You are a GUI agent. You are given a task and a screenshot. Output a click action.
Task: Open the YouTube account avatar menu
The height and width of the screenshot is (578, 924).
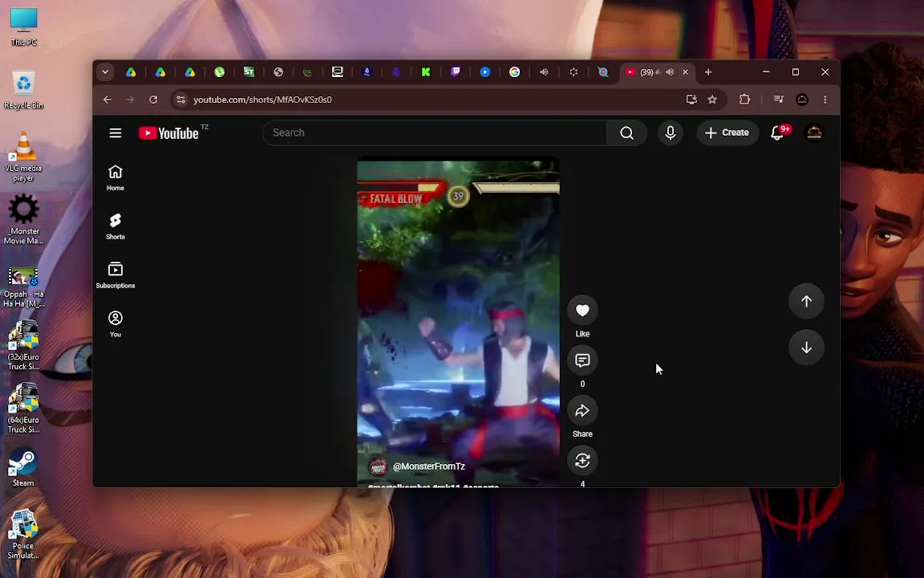pyautogui.click(x=814, y=132)
